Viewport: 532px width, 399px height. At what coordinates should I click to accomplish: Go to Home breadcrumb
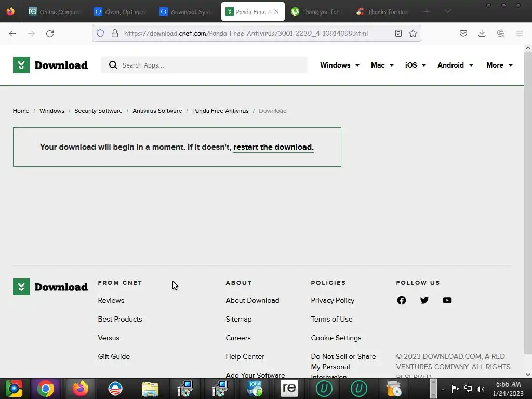(x=21, y=111)
